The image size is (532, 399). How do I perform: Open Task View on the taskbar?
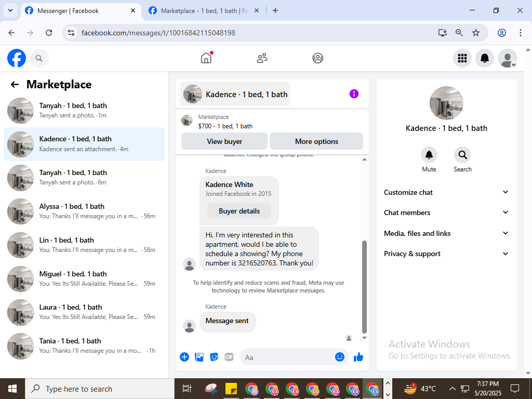pos(187,389)
